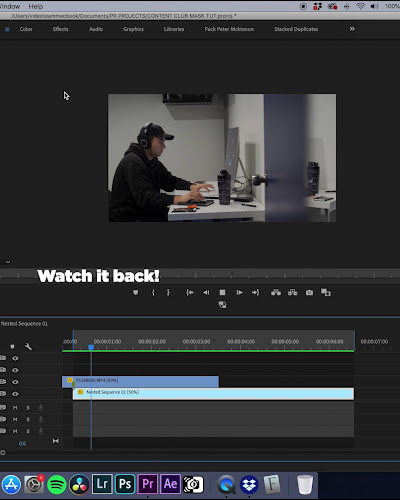Viewport: 400px width, 500px height.
Task: Select the Nested Sequence 01 [50%] clip
Action: (213, 394)
